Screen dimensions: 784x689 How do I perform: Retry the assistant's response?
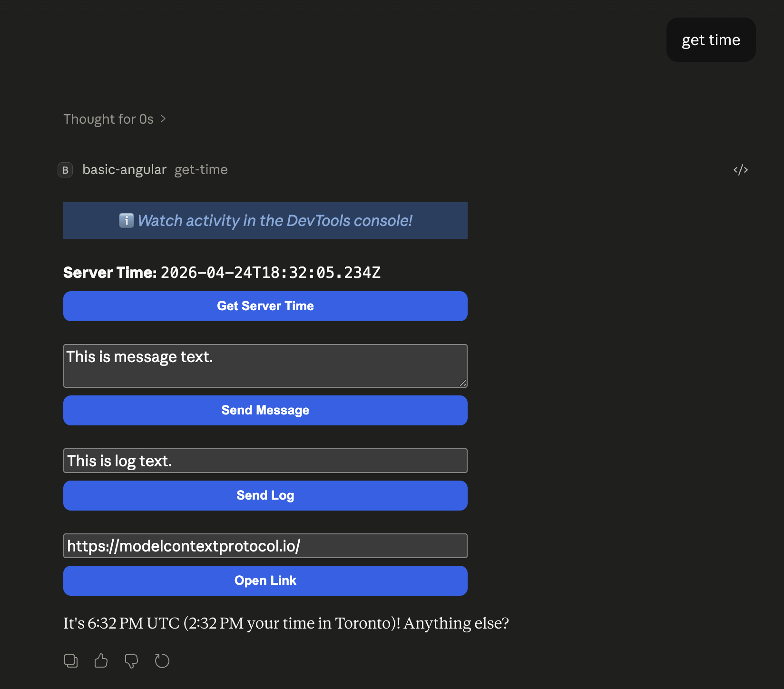[x=162, y=660]
